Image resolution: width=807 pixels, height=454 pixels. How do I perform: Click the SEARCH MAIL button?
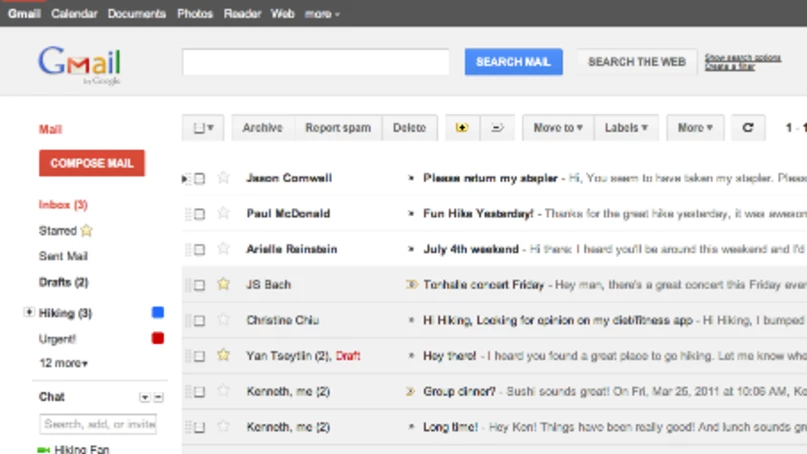pos(514,62)
